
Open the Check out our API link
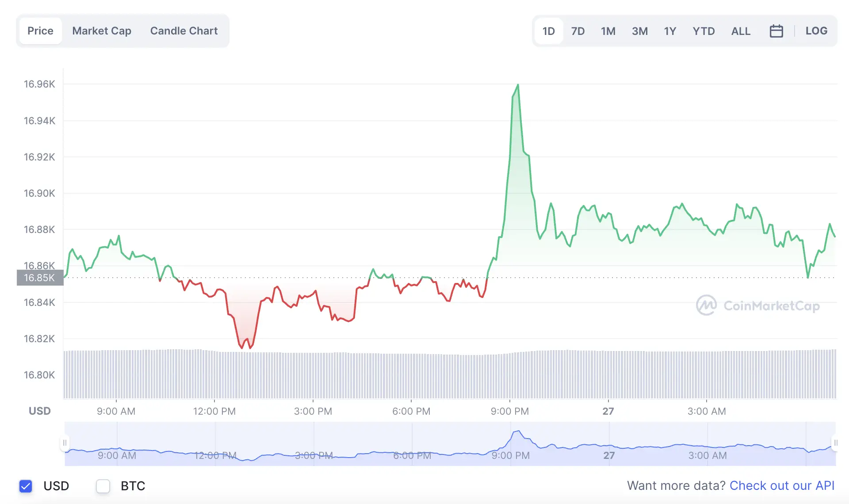pos(782,485)
